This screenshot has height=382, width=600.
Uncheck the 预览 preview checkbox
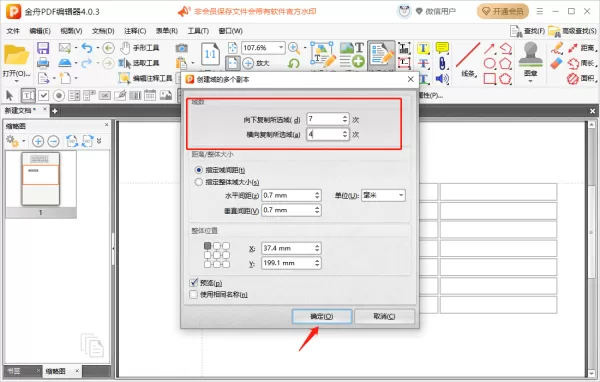point(194,283)
